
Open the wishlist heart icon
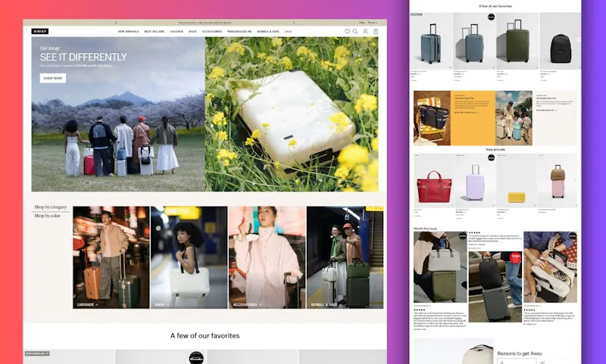point(347,32)
